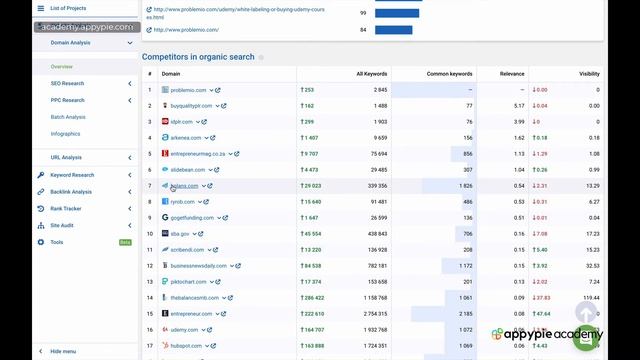Sort by the Relevance column header

coord(512,74)
